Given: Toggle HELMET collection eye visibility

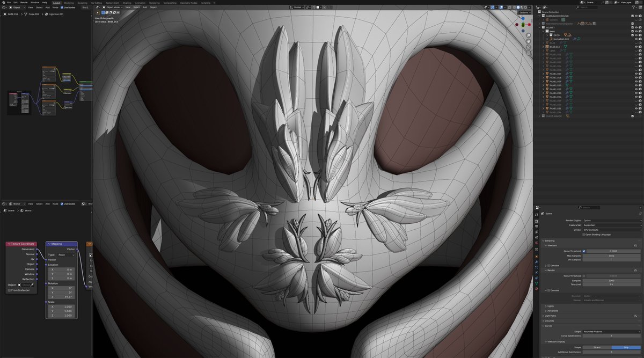Looking at the screenshot, I should tap(636, 27).
